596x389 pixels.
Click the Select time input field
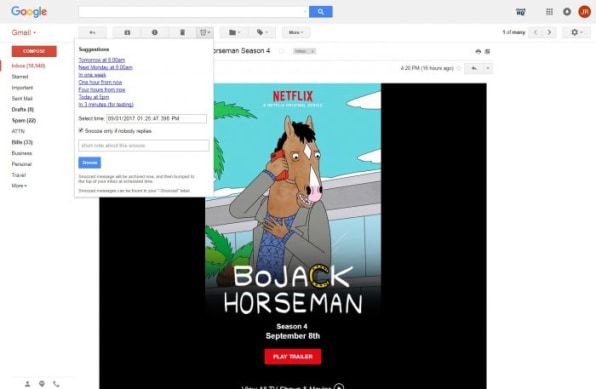[157, 118]
